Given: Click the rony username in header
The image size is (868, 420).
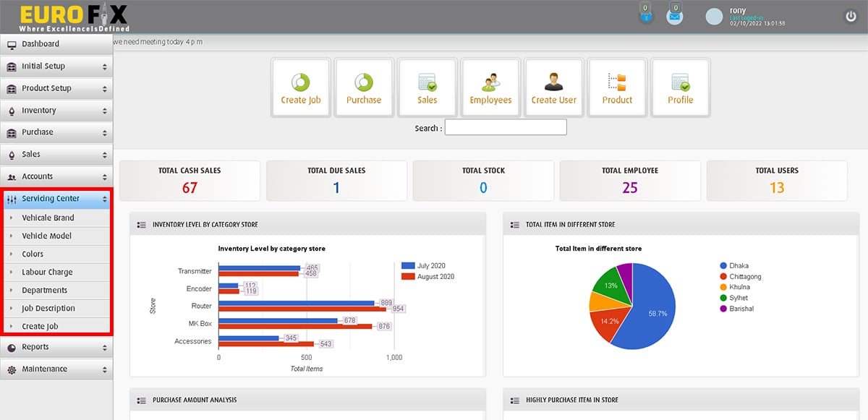Looking at the screenshot, I should pyautogui.click(x=739, y=10).
